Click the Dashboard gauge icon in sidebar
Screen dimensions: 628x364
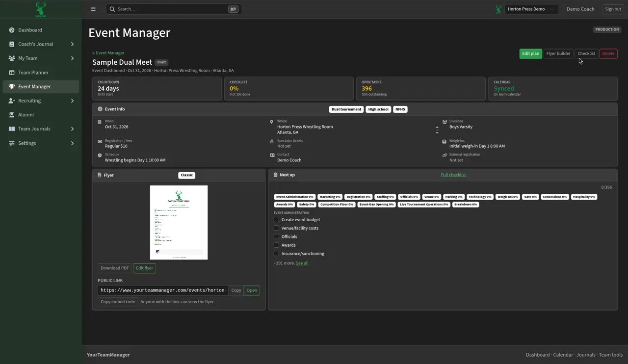click(x=12, y=30)
